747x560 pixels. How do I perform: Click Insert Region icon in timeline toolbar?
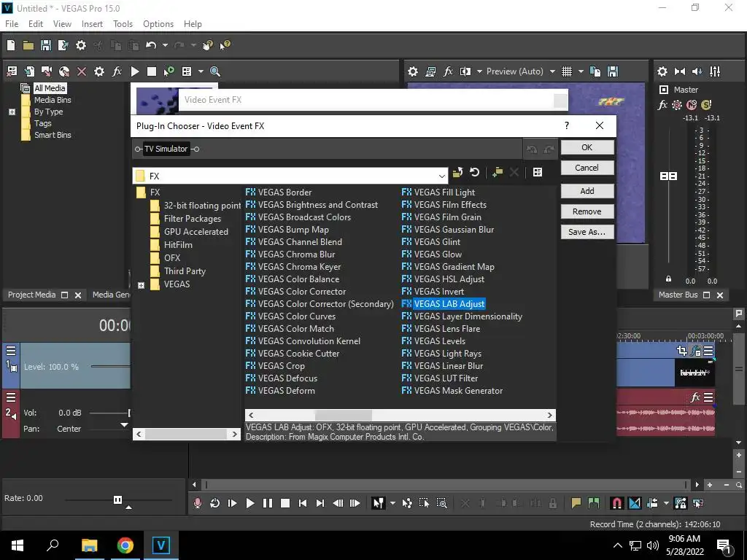click(x=594, y=503)
